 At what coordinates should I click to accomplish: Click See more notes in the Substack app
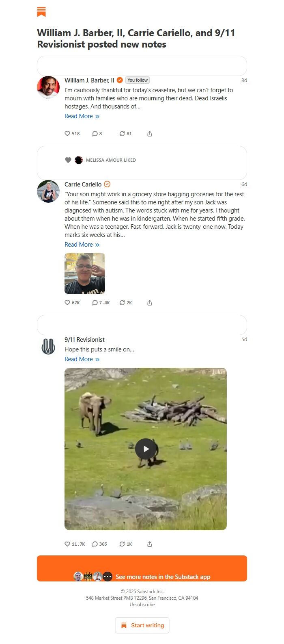point(142,568)
